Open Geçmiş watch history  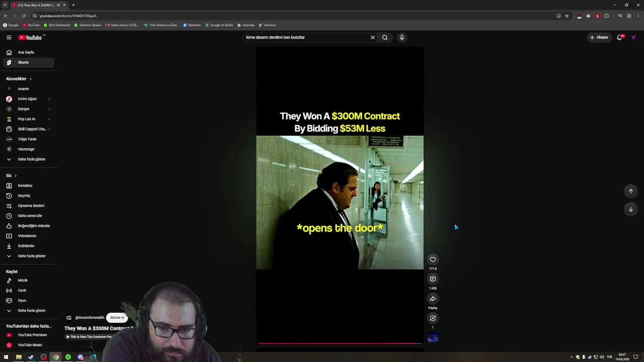tap(29, 196)
